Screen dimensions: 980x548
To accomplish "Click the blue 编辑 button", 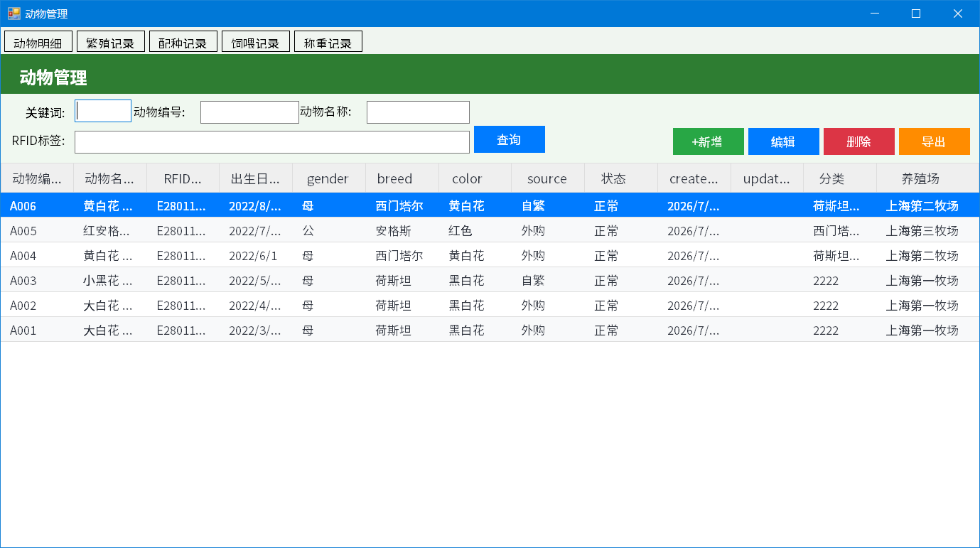I will (784, 141).
